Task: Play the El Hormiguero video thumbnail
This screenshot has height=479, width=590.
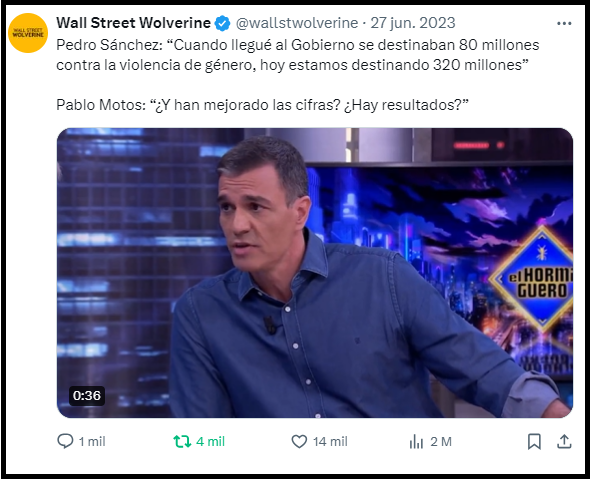Action: click(315, 273)
